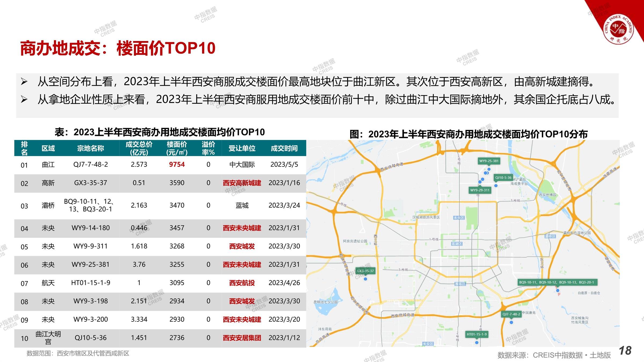Click the QJ7-7-48-2 map marker label
Image resolution: width=644 pixels, height=362 pixels.
(x=511, y=314)
